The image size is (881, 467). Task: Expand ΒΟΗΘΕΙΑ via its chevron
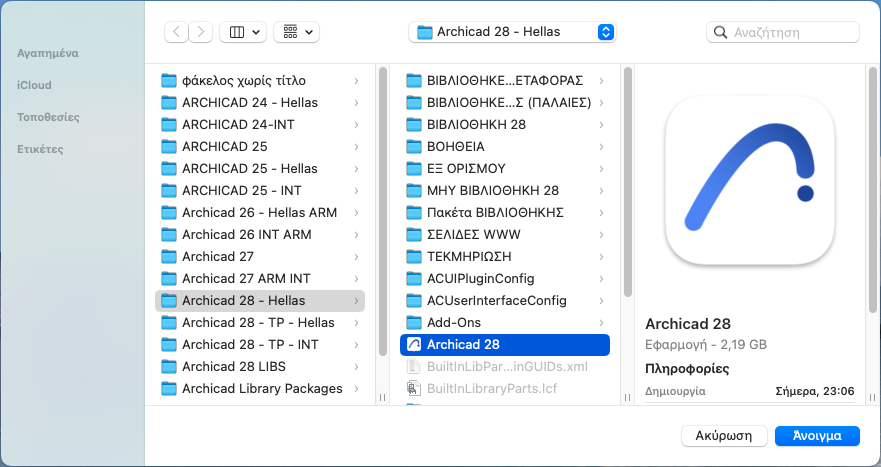[x=601, y=147]
